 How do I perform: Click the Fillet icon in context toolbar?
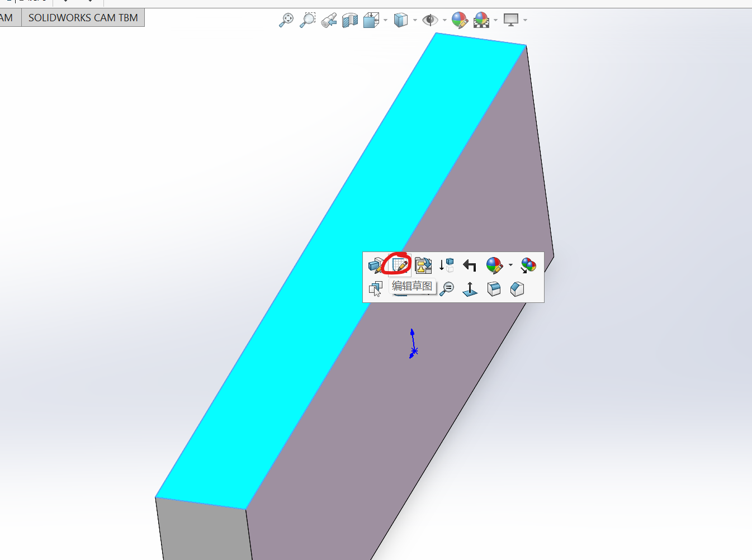(494, 289)
